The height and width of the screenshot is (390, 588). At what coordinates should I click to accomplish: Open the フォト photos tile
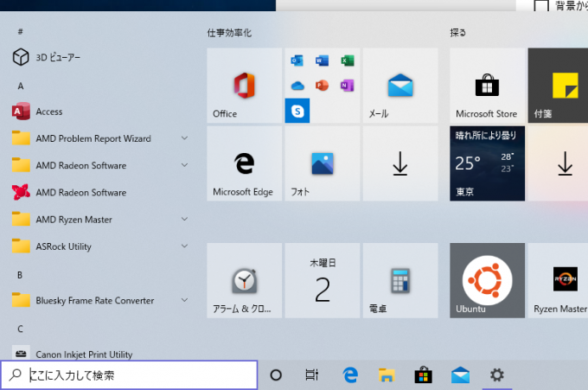(323, 163)
